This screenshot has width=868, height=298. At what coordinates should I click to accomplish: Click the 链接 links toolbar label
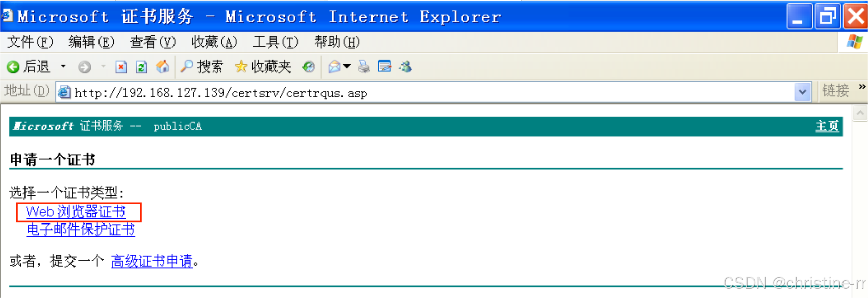click(x=835, y=91)
